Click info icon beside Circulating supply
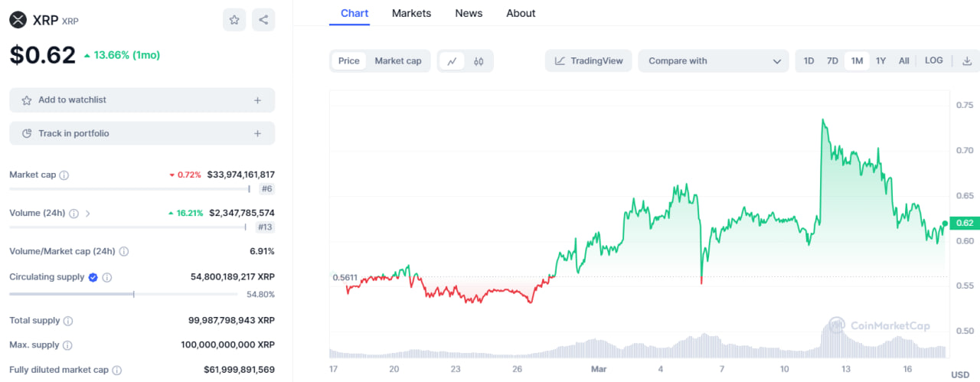 (107, 278)
